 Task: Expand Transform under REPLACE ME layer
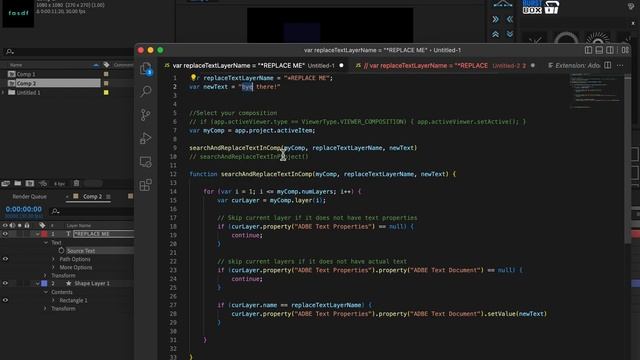[46, 276]
